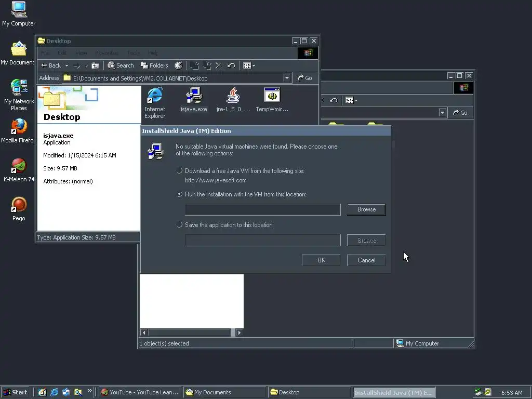Go up one folder level icon
The image size is (532, 399).
[x=96, y=65]
